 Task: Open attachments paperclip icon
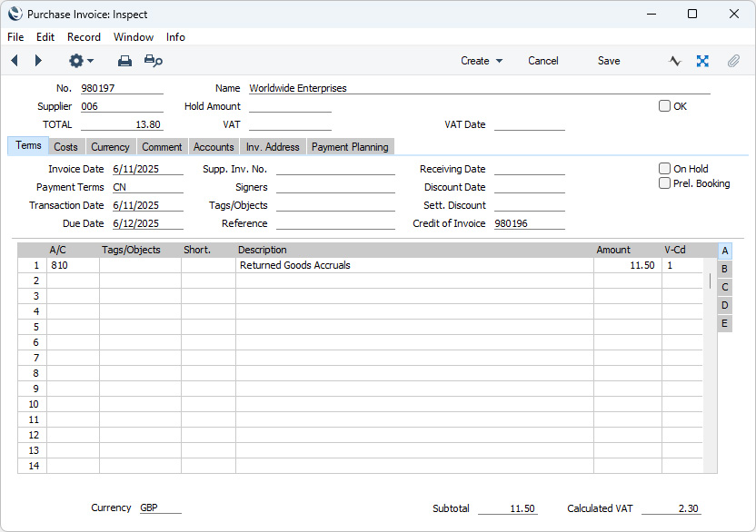pyautogui.click(x=733, y=61)
